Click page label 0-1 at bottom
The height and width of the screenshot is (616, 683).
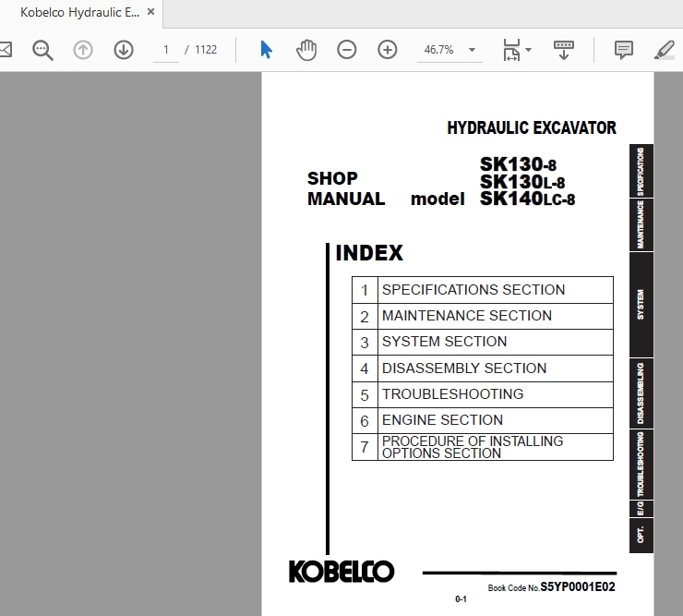pos(461,599)
